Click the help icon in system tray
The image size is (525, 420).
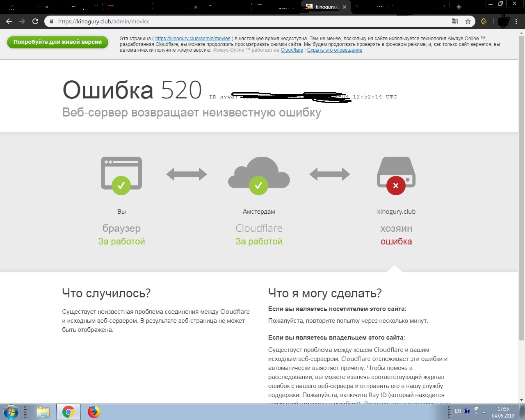(x=467, y=411)
